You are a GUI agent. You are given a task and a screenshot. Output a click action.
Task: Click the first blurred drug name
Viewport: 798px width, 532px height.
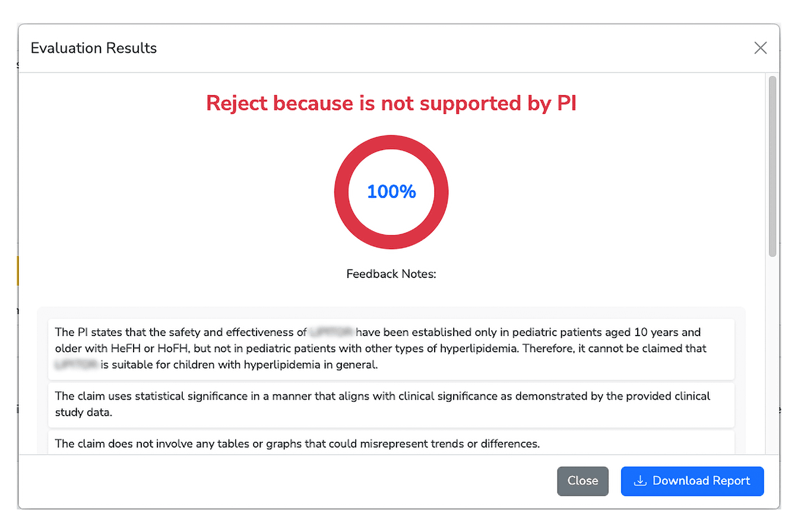tap(331, 332)
